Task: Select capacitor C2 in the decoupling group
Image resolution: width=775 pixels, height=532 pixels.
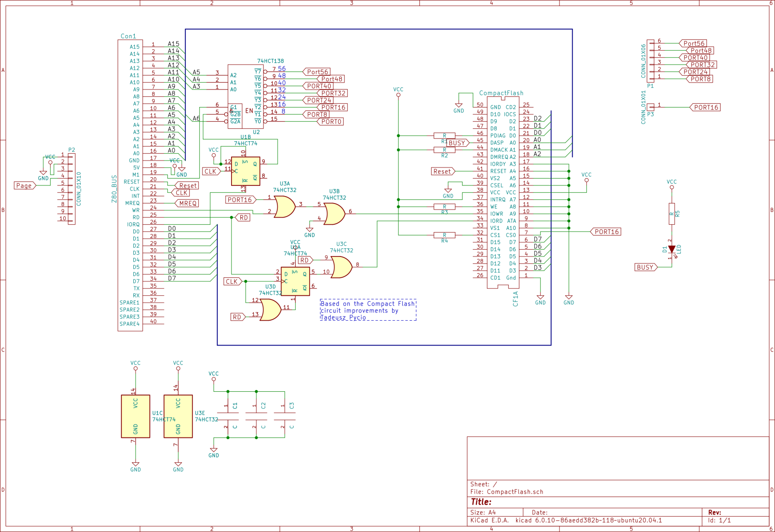Action: [256, 415]
